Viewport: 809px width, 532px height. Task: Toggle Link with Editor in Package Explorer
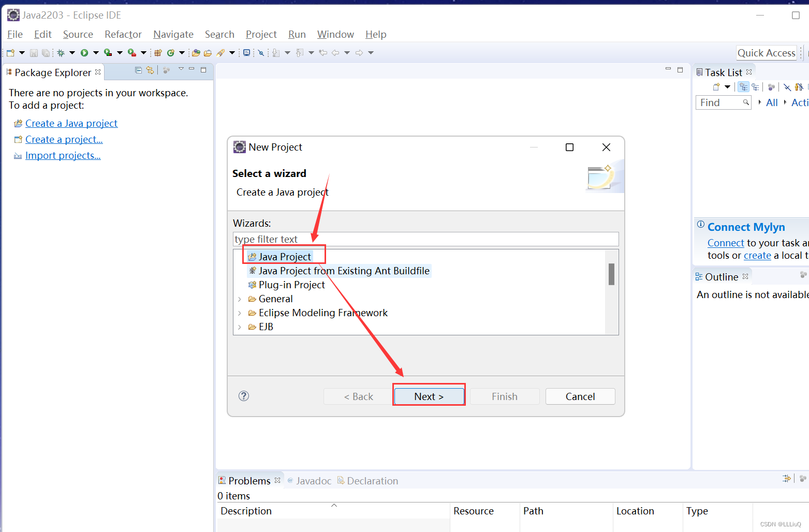point(150,70)
